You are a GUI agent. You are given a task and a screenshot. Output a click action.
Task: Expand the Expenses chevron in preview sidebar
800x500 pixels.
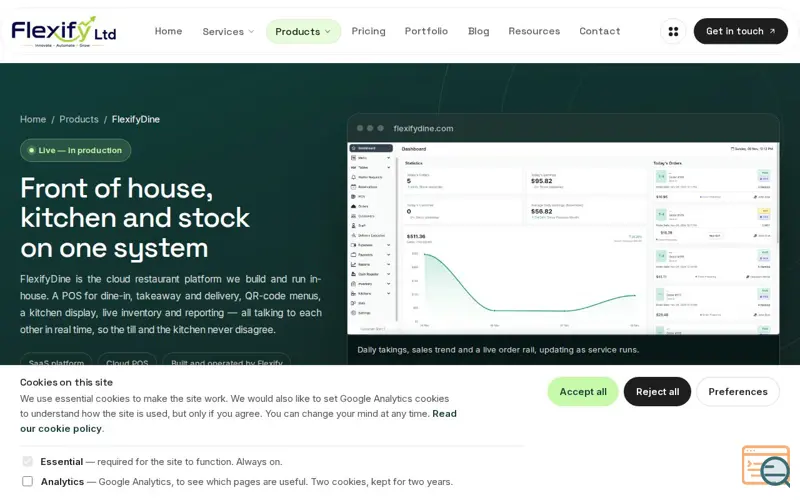click(x=389, y=245)
